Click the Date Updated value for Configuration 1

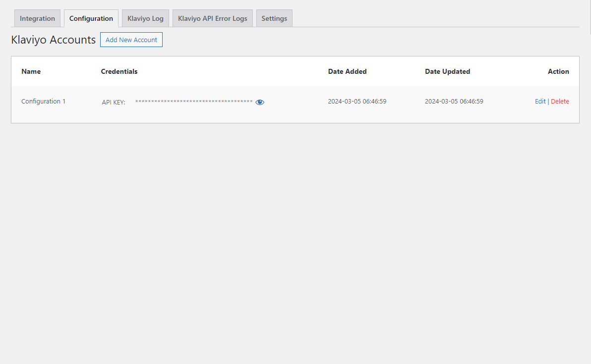point(454,101)
